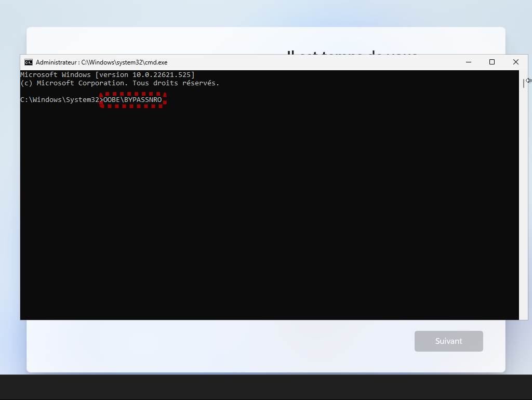Click the partially hidden OOBE heading text
The image size is (532, 400).
tap(351, 53)
